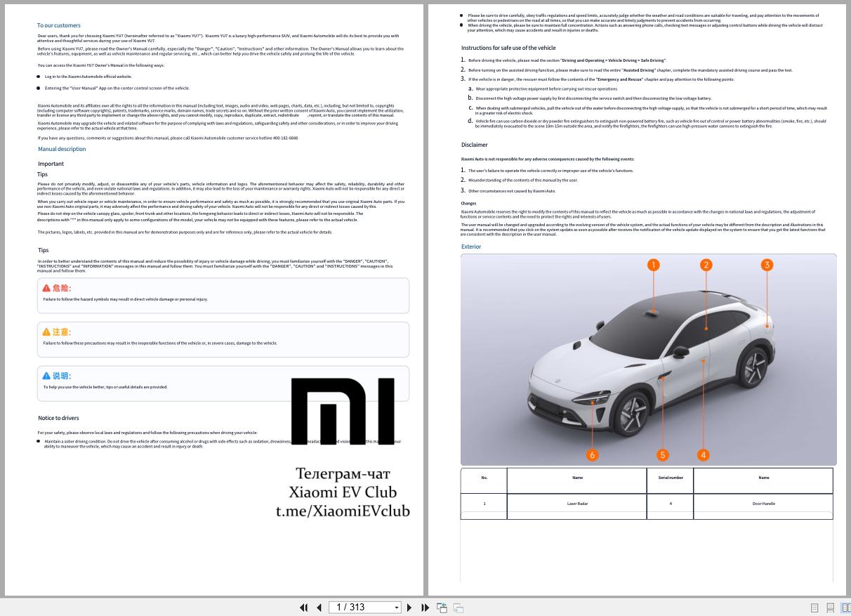The image size is (851, 616).
Task: Switch to single page layout
Action: [815, 608]
